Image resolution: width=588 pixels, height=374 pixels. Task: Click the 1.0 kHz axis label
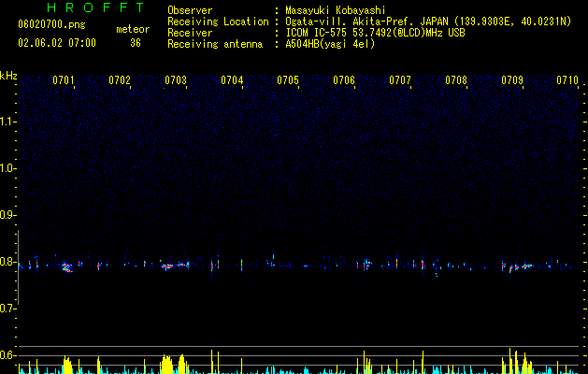8,168
